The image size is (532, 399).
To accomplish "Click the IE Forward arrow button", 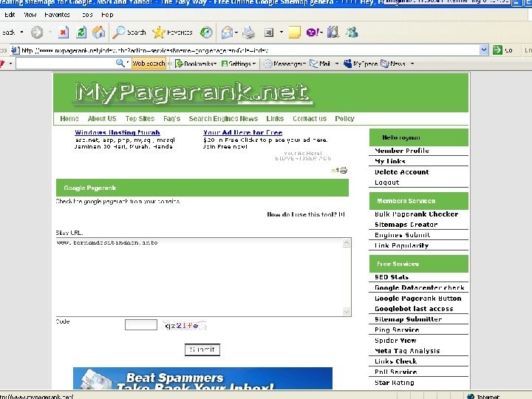I will (x=37, y=33).
